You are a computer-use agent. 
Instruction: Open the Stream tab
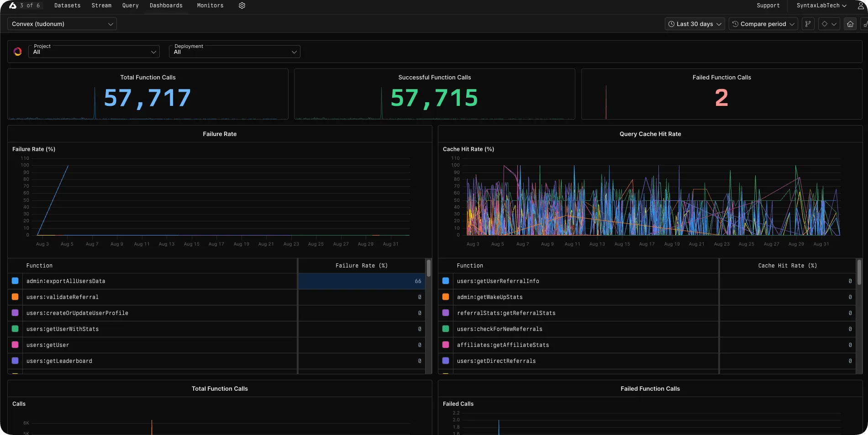point(101,5)
